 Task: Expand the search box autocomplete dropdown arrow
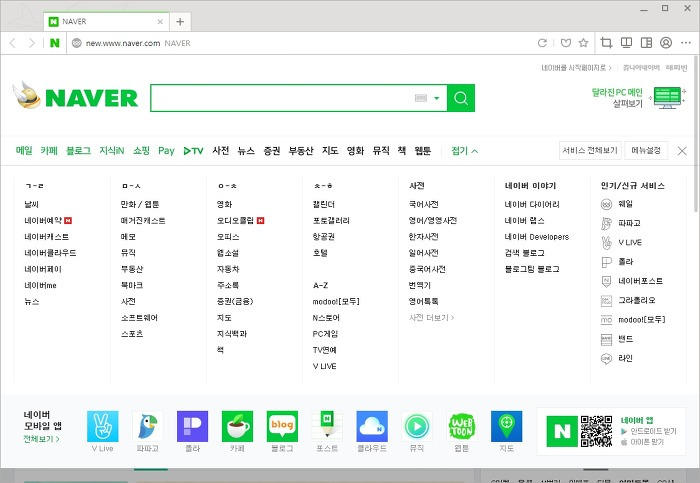[437, 98]
